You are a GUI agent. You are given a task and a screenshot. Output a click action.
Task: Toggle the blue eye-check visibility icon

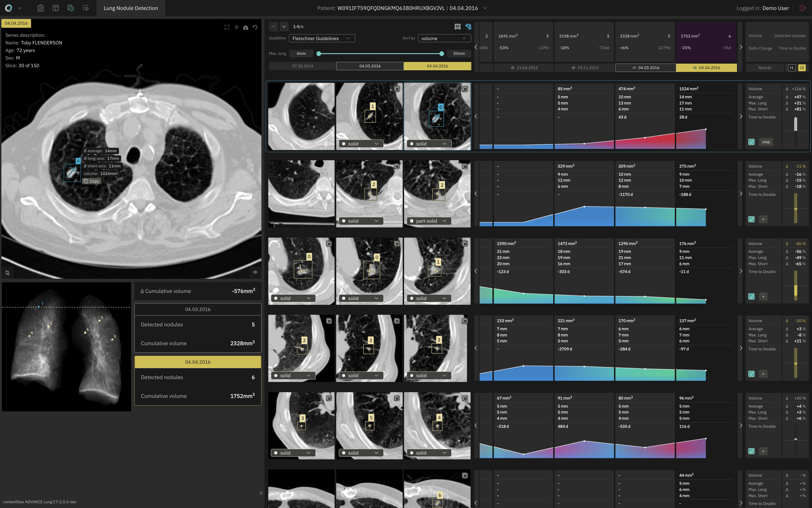pos(468,27)
